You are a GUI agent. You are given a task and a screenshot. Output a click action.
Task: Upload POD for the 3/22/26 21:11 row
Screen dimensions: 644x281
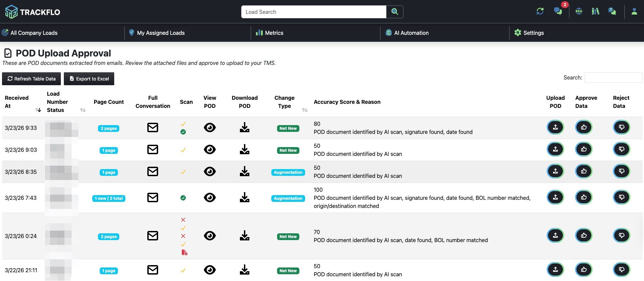[x=555, y=270]
